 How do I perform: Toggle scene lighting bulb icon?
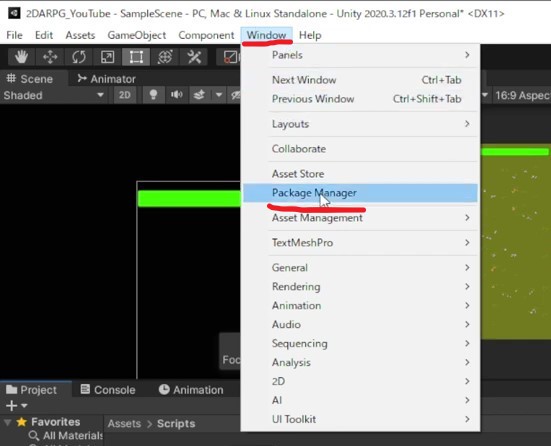point(153,95)
